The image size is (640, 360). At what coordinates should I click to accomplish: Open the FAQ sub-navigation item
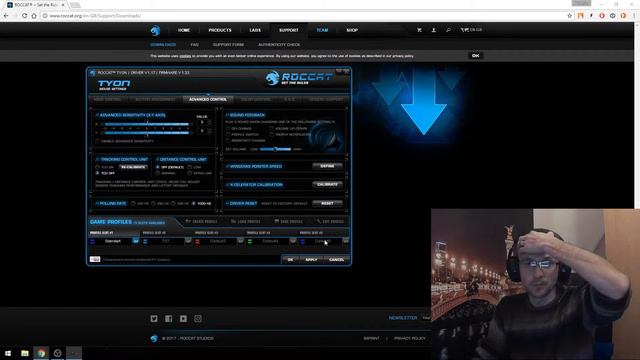(195, 44)
